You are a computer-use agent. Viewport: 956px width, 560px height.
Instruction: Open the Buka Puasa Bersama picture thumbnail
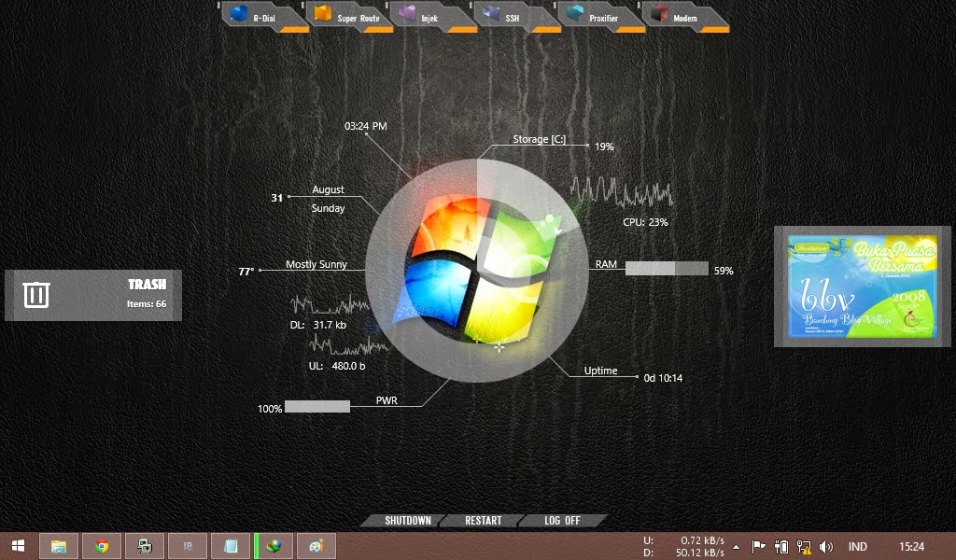pos(862,287)
